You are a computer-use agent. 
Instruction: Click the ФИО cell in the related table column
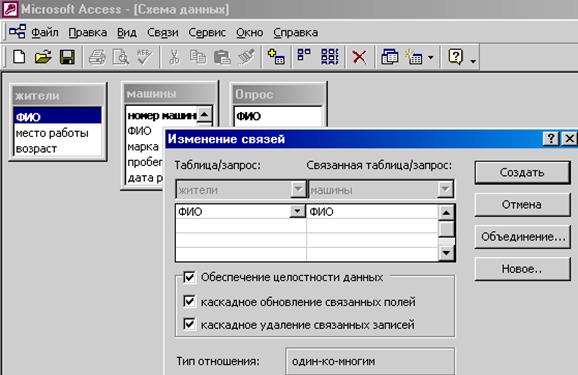tap(372, 212)
